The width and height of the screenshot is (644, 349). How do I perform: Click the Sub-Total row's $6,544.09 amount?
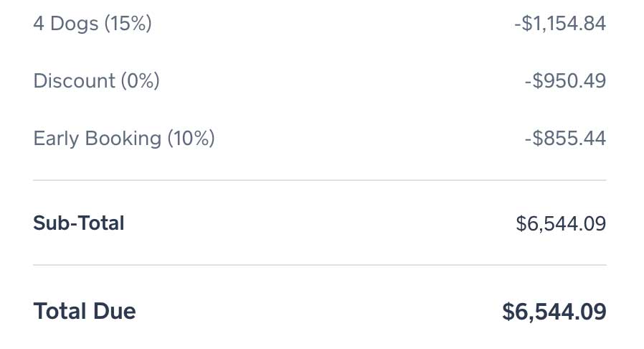click(561, 223)
